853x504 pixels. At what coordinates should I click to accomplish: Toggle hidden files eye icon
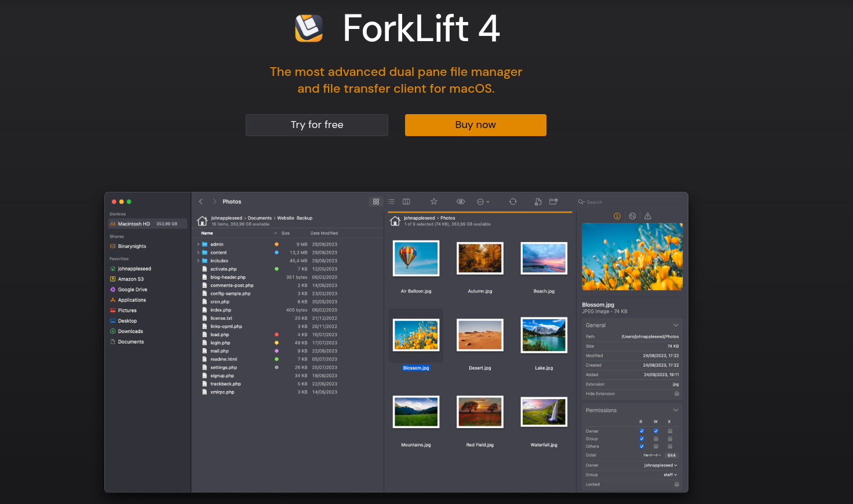461,202
